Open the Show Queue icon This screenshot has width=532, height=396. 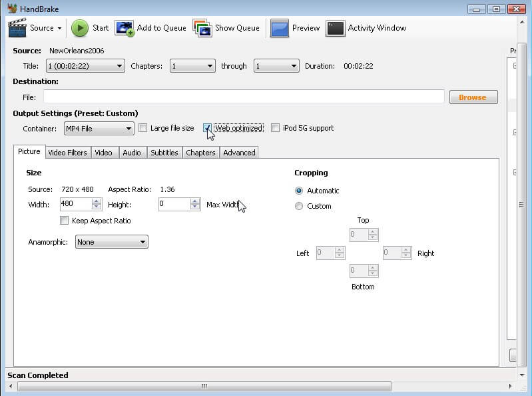(202, 28)
